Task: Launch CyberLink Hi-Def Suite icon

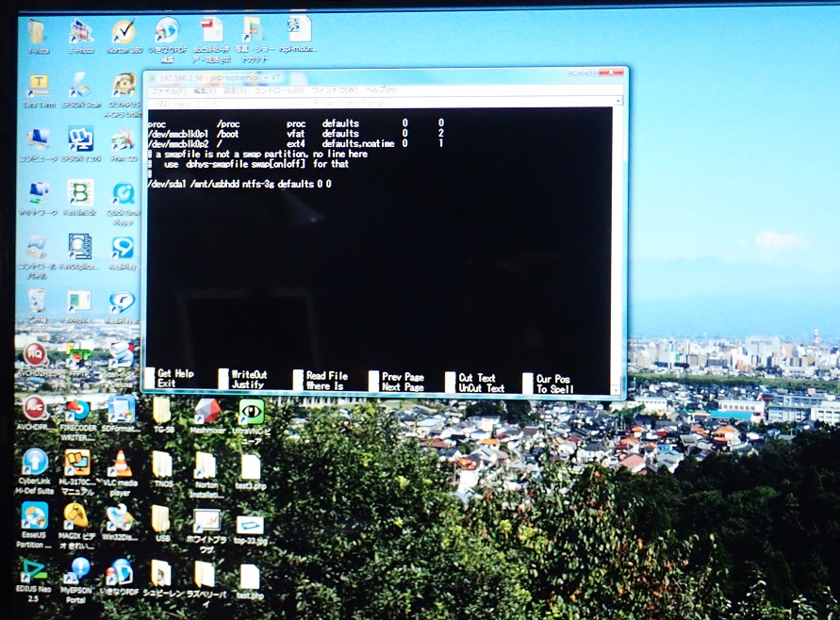Action: [35, 471]
